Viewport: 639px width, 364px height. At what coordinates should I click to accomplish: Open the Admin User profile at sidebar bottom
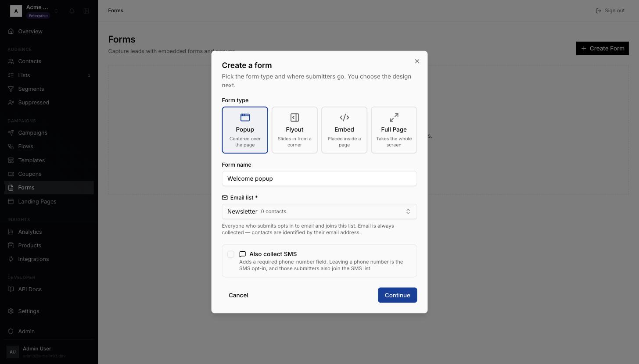pos(49,352)
